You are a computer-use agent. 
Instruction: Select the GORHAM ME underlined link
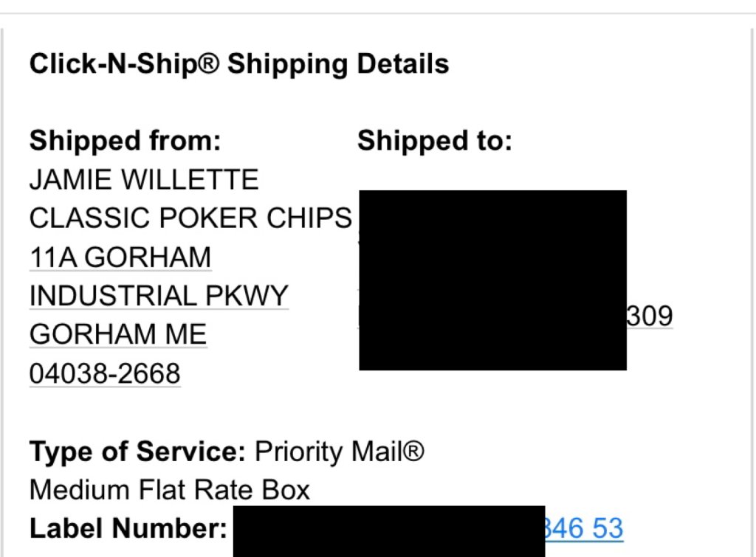pyautogui.click(x=118, y=334)
